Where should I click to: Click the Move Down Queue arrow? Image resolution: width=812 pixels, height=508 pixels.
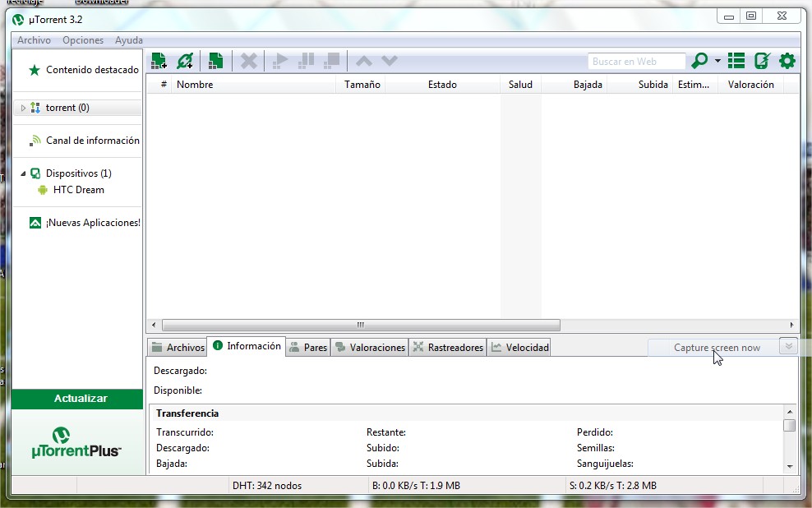point(390,61)
